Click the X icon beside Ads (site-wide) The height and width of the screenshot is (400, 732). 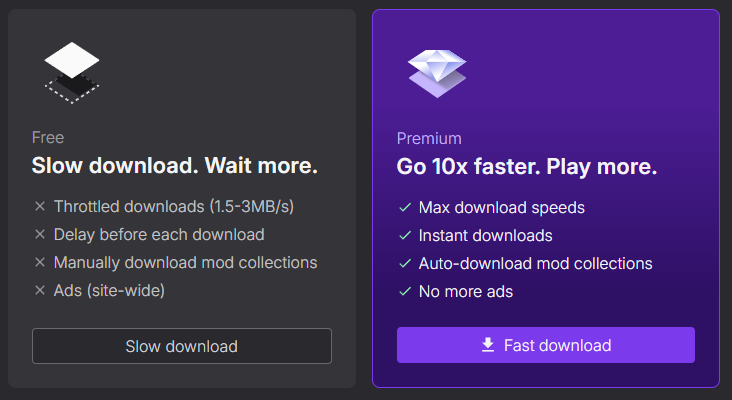tap(40, 291)
